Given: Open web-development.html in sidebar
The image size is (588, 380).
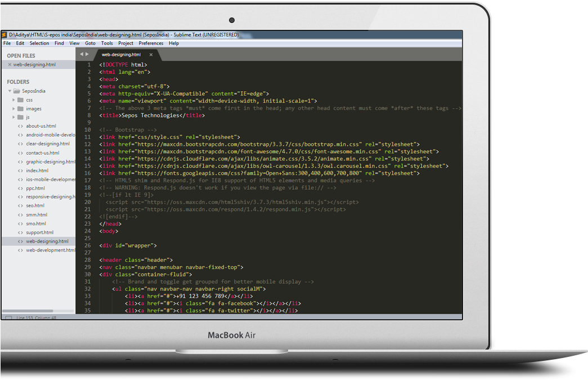Looking at the screenshot, I should pyautogui.click(x=51, y=250).
